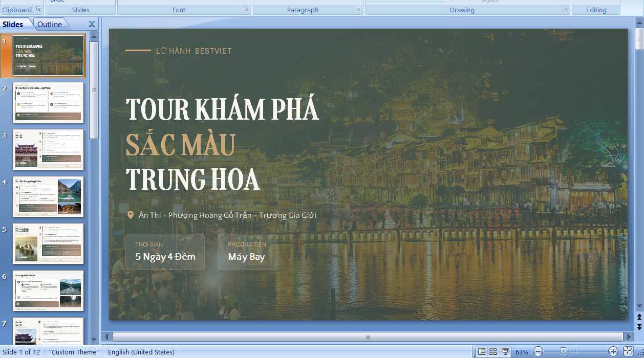644x358 pixels.
Task: Open the Paragraph dialog box launcher
Action: click(357, 8)
